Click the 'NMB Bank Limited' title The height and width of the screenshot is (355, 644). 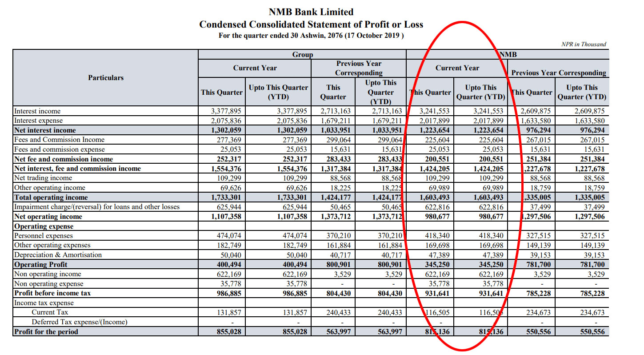pyautogui.click(x=311, y=12)
